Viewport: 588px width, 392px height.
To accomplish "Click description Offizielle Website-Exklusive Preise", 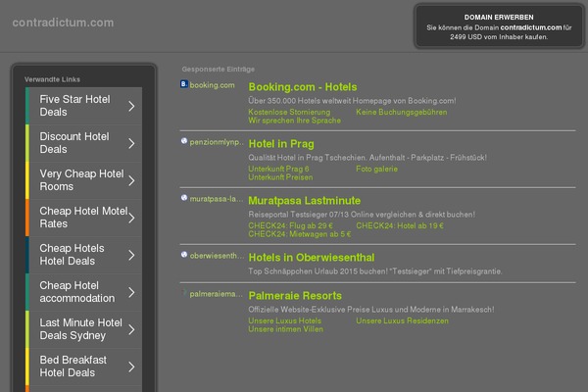I will coord(370,310).
